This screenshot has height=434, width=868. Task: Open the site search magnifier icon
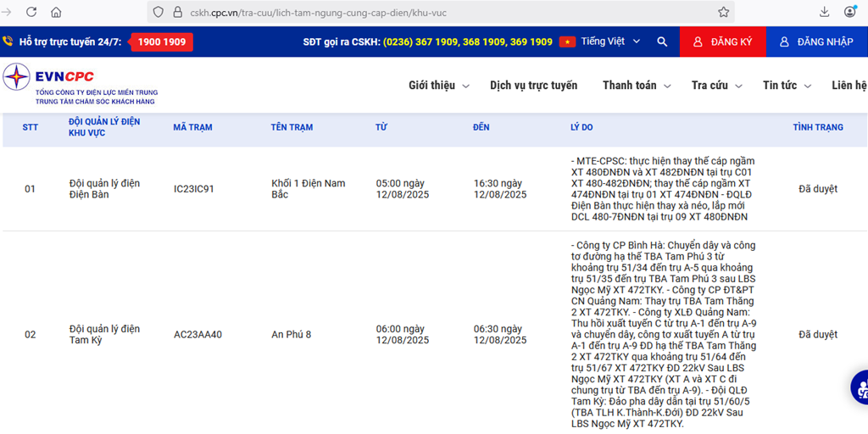662,42
